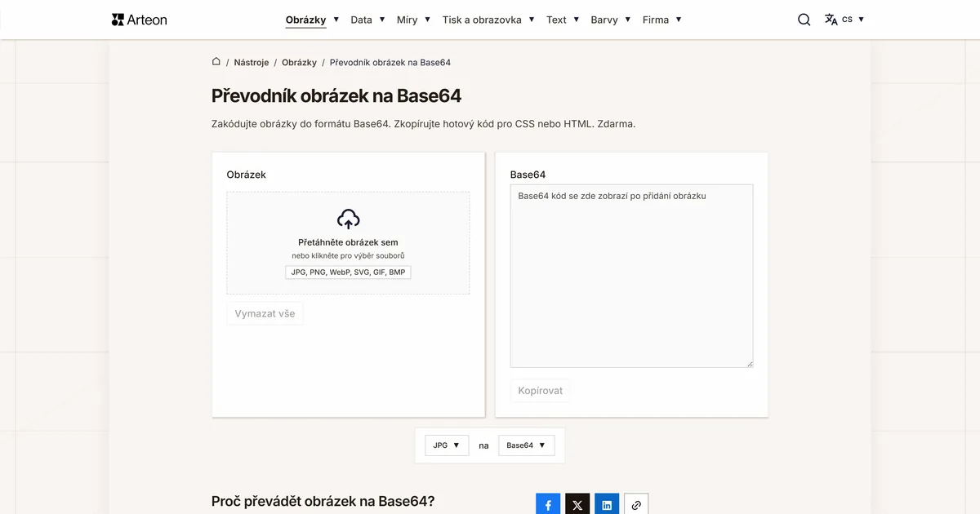Expand the Obrázky menu arrow
The height and width of the screenshot is (514, 980).
pos(336,20)
